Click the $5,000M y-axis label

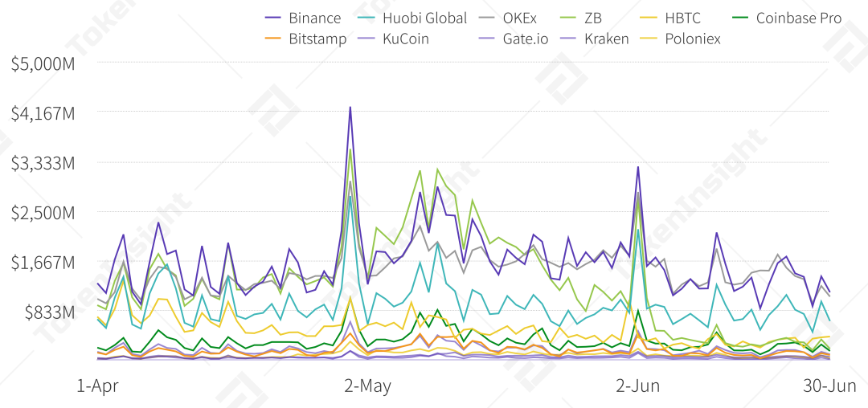(43, 63)
